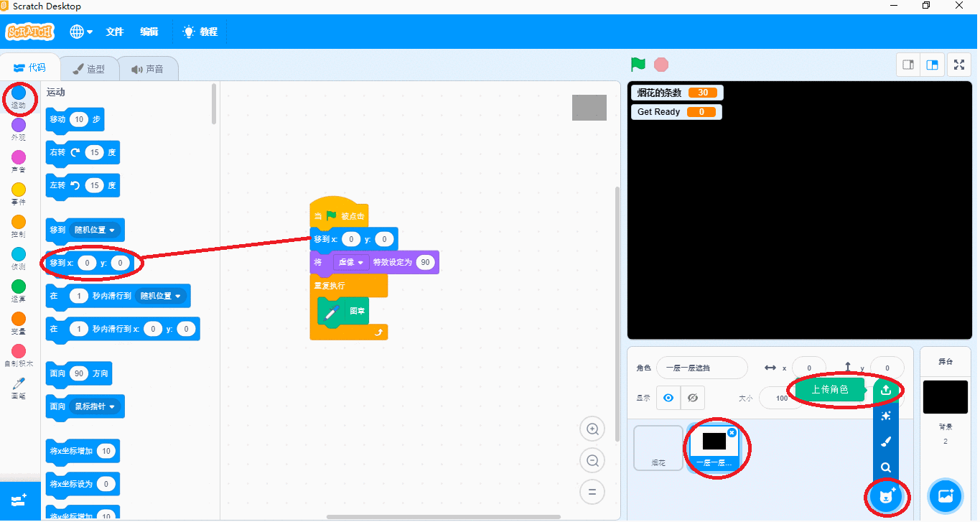Zoom in on the code workspace
This screenshot has width=980, height=522.
[592, 429]
